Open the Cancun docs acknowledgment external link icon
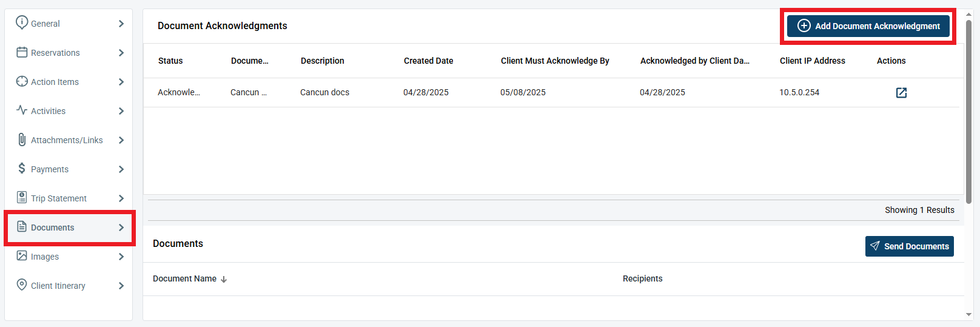This screenshot has height=327, width=980. tap(901, 92)
